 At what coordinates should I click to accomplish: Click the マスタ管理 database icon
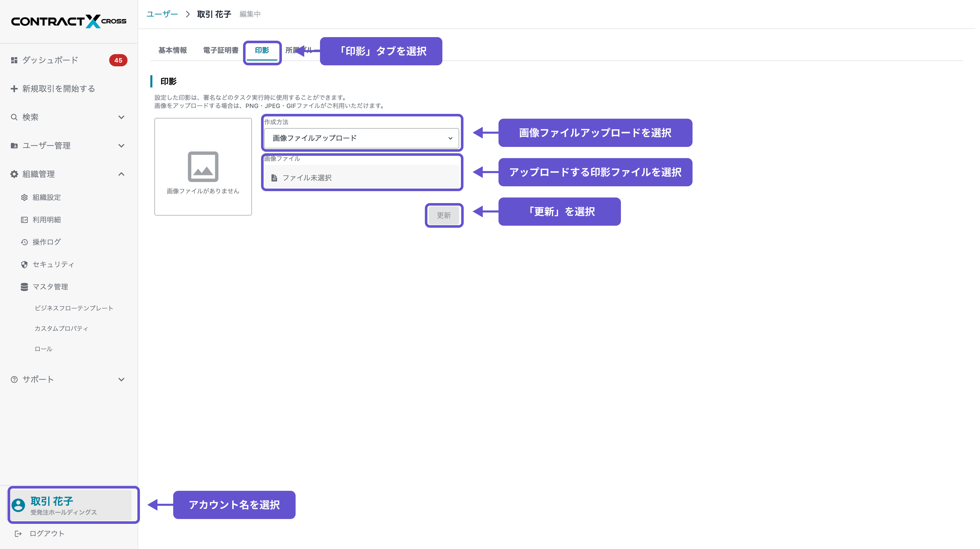click(24, 287)
